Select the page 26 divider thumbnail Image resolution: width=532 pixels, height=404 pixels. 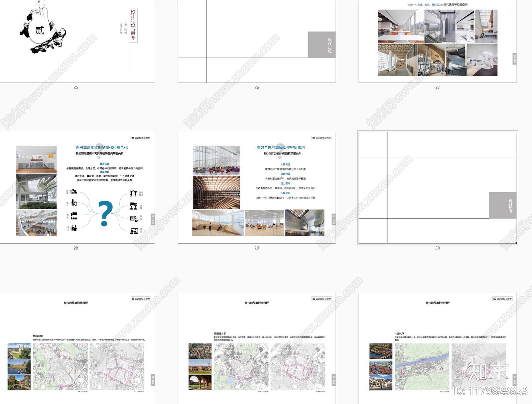click(256, 41)
